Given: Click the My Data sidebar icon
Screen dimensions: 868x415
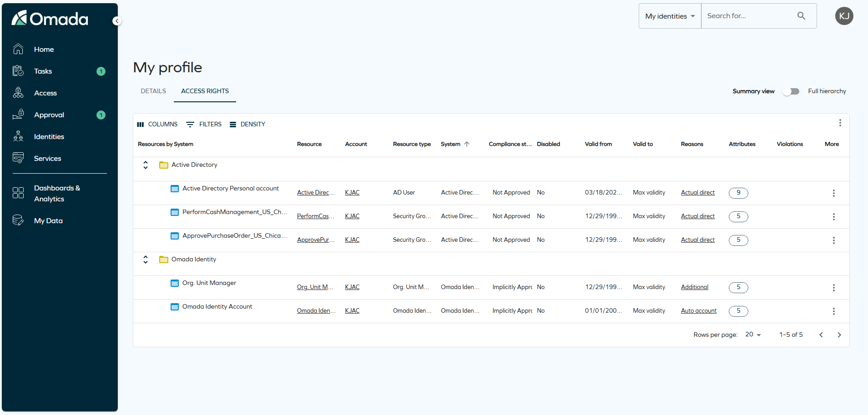Looking at the screenshot, I should coord(18,220).
